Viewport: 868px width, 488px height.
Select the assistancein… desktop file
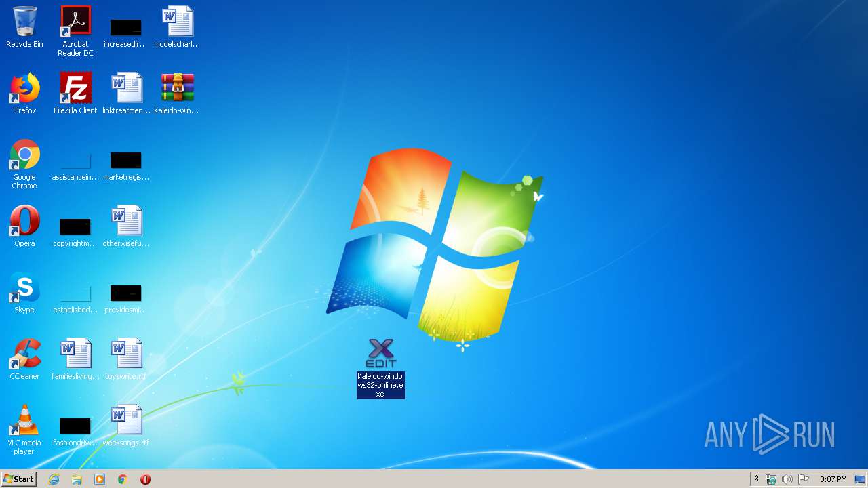[x=75, y=167]
